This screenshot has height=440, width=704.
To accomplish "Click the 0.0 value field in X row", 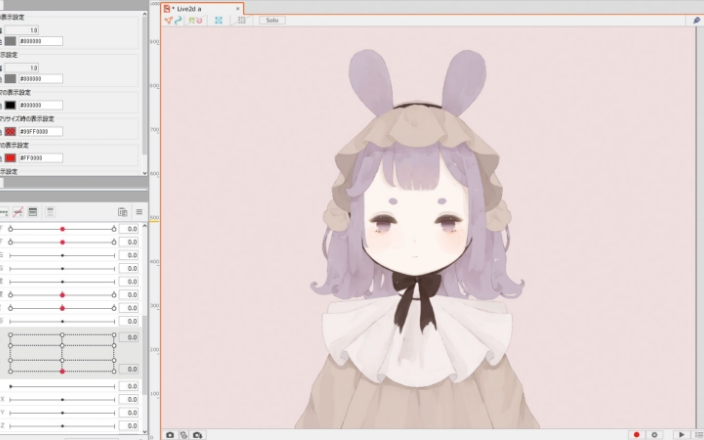I will click(128, 399).
